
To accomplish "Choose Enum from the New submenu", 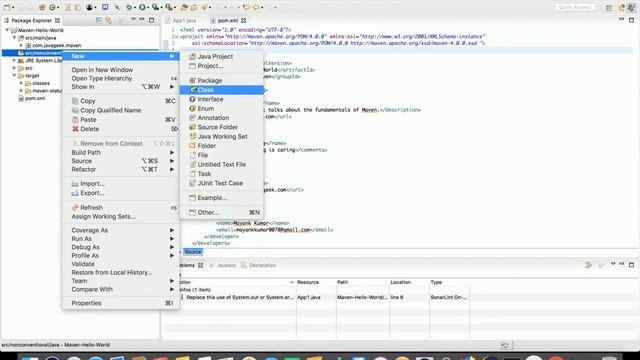I will (222, 109).
